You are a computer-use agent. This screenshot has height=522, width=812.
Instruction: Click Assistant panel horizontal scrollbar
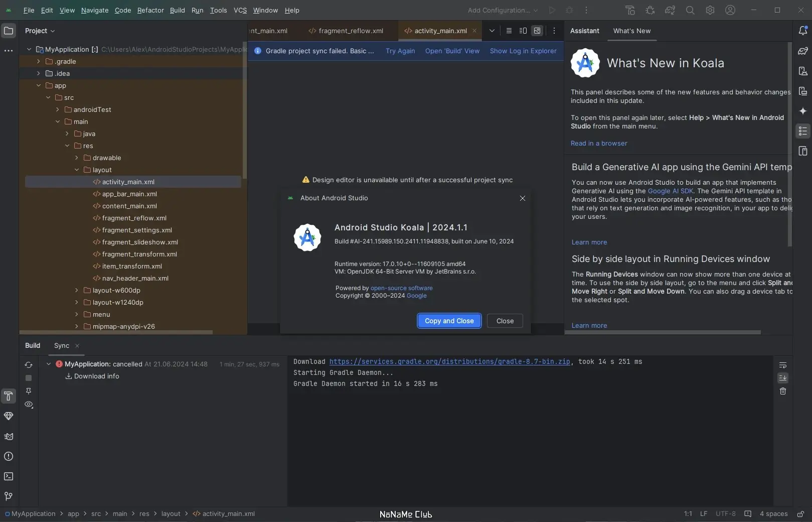pyautogui.click(x=663, y=332)
